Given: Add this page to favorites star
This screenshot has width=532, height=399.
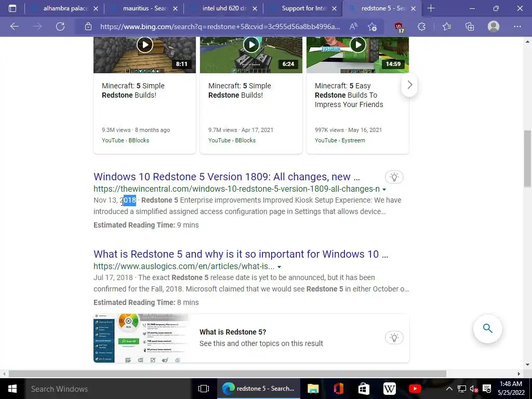Looking at the screenshot, I should point(372,26).
